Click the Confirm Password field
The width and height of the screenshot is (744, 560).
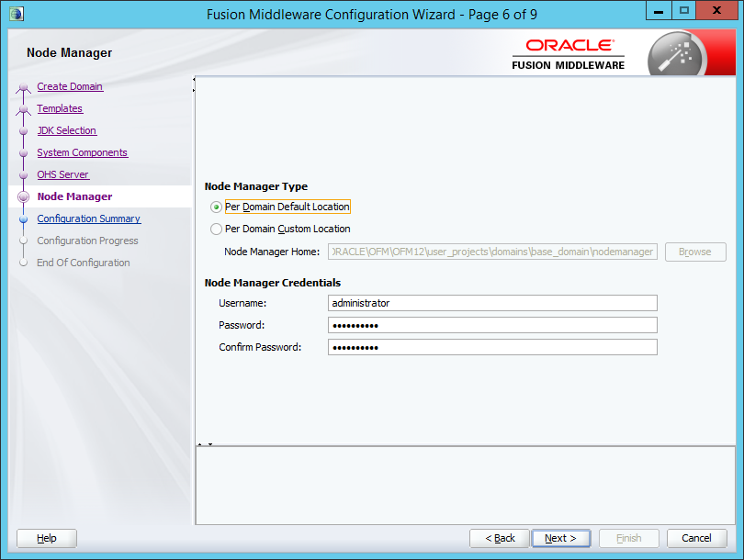pos(492,347)
